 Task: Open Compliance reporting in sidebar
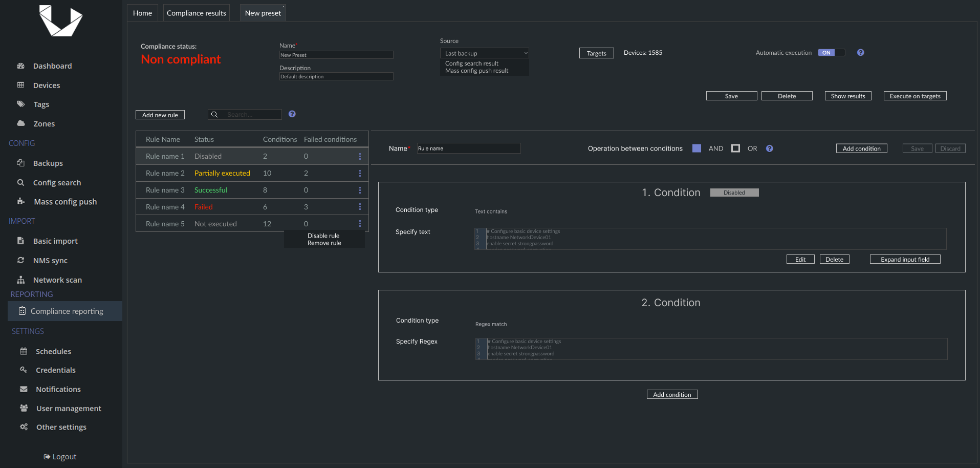65,311
